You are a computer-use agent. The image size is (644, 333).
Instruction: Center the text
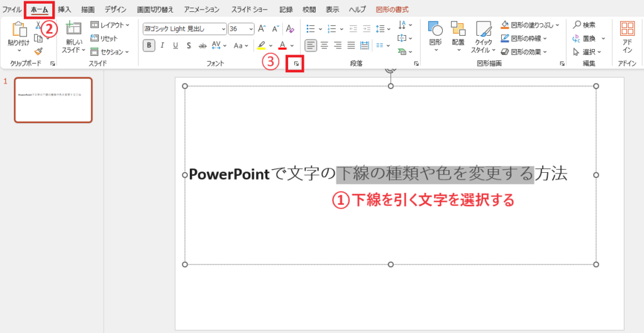point(325,45)
